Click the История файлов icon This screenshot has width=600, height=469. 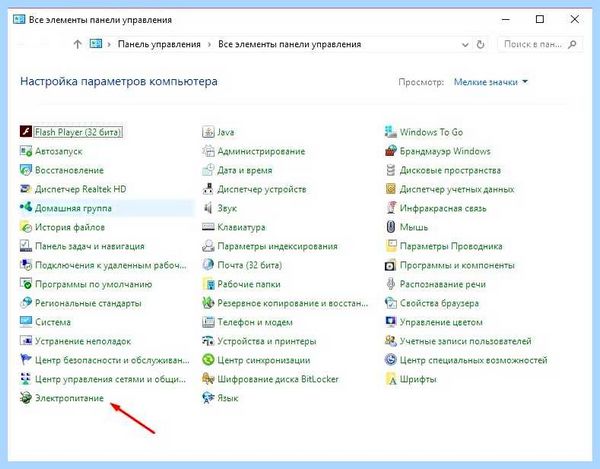(x=26, y=227)
